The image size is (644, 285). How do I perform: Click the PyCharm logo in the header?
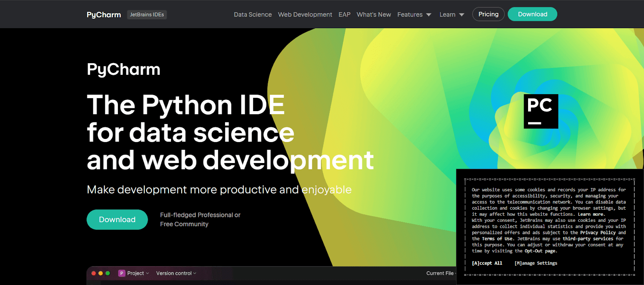(104, 14)
